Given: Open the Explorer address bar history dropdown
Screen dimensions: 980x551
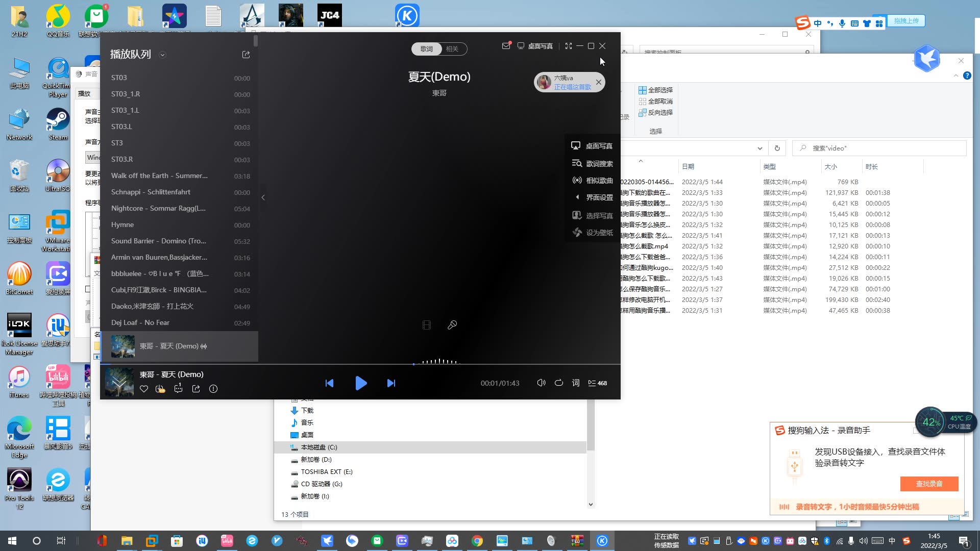Looking at the screenshot, I should (x=759, y=148).
